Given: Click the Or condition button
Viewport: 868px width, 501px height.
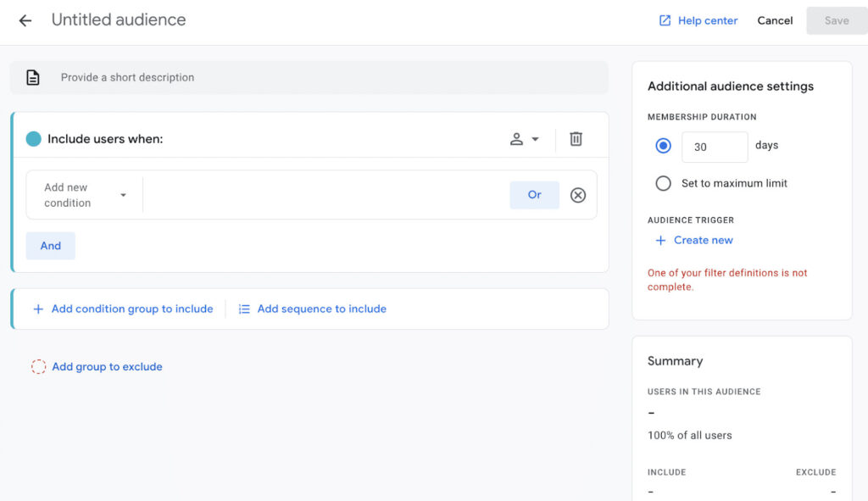Looking at the screenshot, I should click(534, 195).
